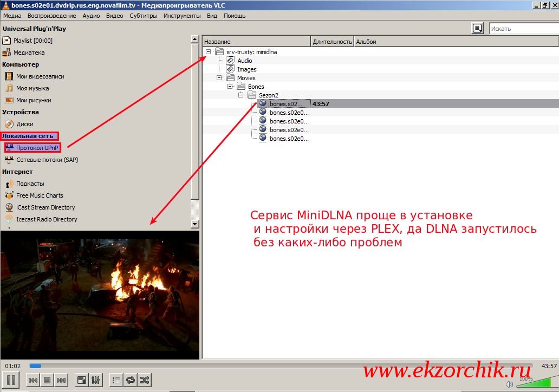Select the Sezon2 folder label
Image resolution: width=559 pixels, height=392 pixels.
pyautogui.click(x=269, y=95)
